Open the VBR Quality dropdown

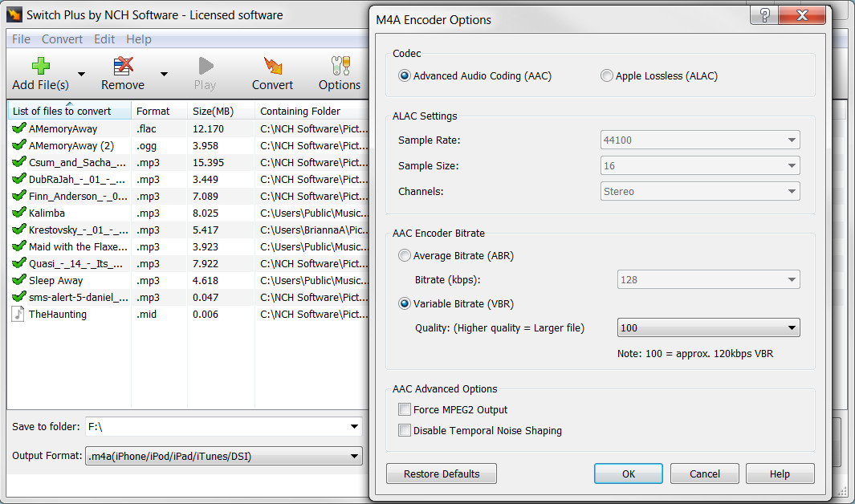tap(792, 327)
